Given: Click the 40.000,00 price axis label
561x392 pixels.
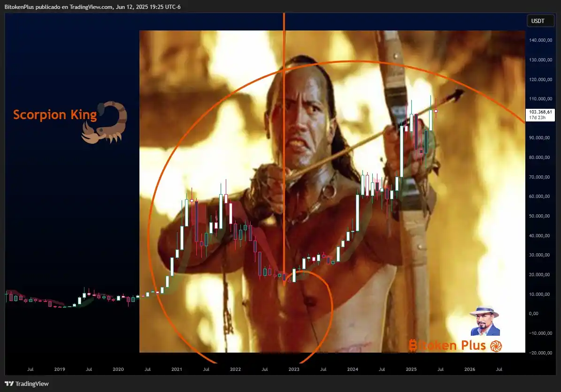Looking at the screenshot, I should (539, 235).
